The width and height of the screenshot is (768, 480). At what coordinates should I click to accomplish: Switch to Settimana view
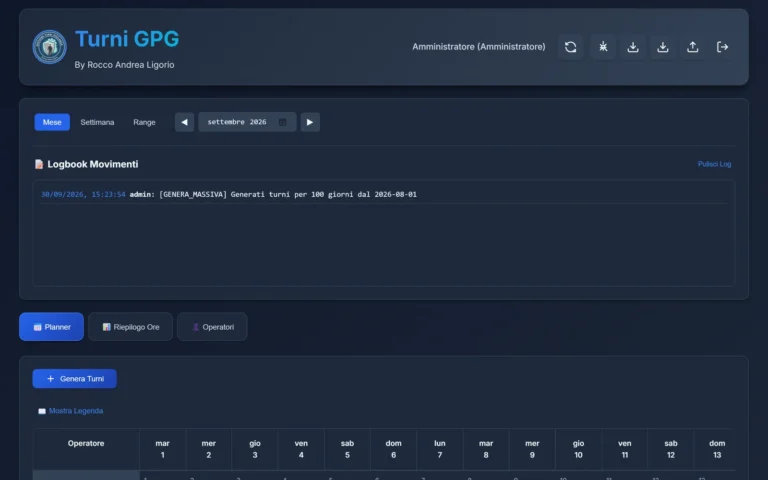pyautogui.click(x=97, y=122)
